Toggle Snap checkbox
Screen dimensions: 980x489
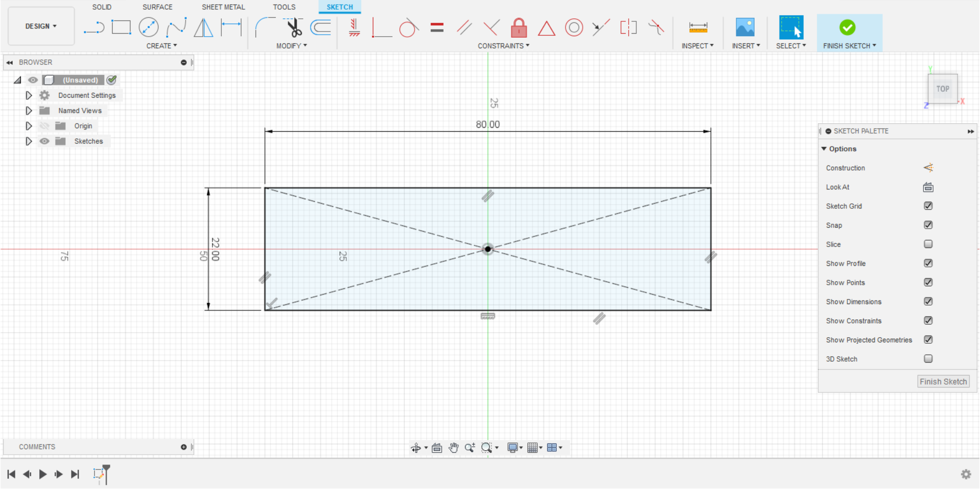[928, 225]
